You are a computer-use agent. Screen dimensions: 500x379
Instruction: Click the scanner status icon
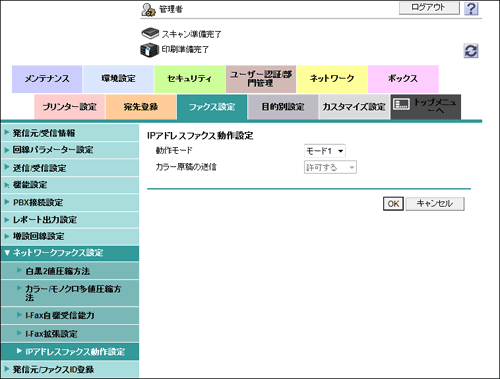coord(150,33)
